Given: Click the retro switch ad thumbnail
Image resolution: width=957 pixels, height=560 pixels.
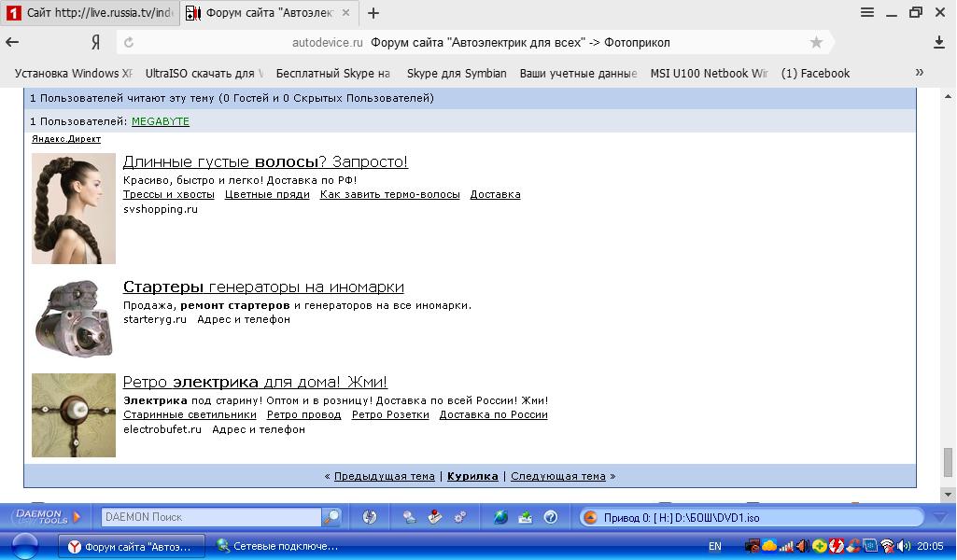Looking at the screenshot, I should [x=74, y=415].
